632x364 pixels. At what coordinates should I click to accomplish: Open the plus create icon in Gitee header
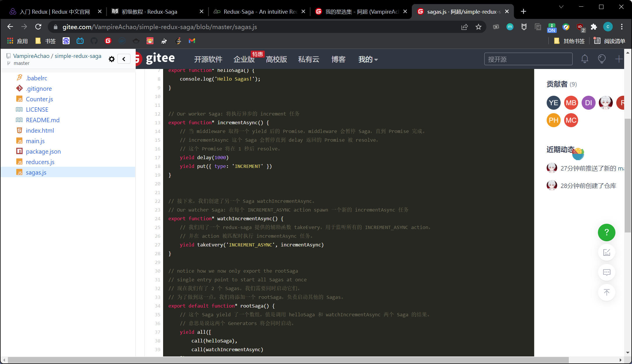(x=619, y=59)
